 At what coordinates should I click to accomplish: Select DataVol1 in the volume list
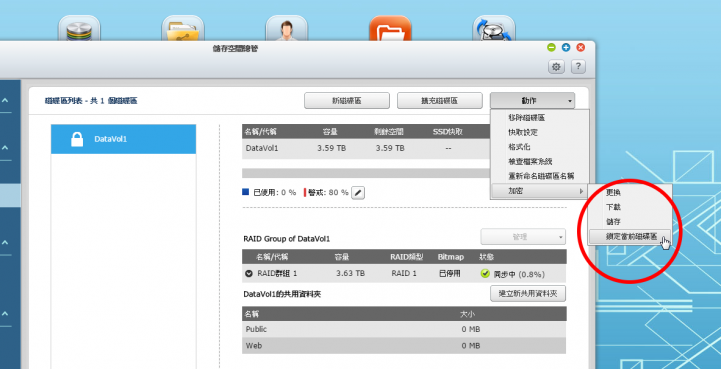123,139
